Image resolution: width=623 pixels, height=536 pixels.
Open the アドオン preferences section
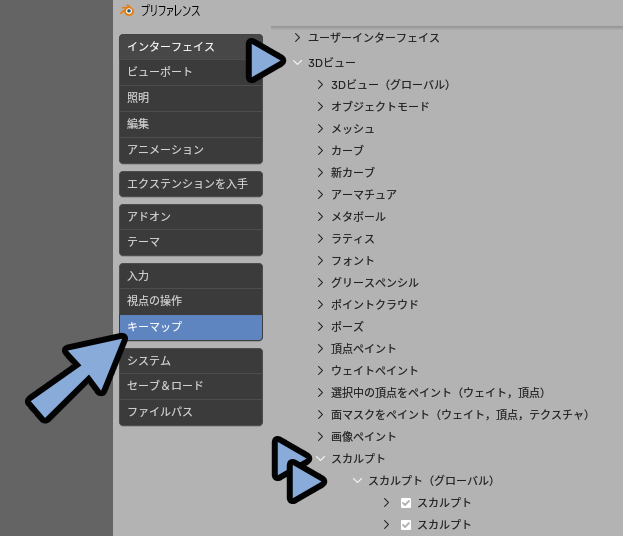click(190, 217)
